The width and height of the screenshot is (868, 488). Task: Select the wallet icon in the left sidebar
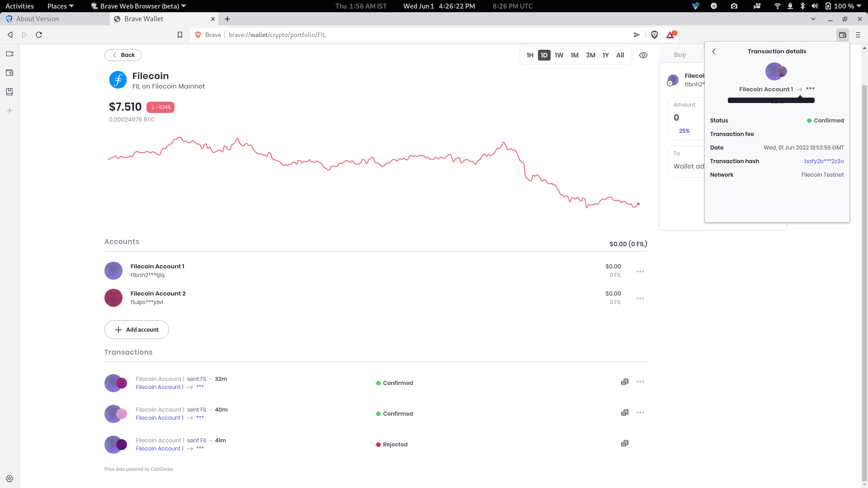tap(9, 72)
